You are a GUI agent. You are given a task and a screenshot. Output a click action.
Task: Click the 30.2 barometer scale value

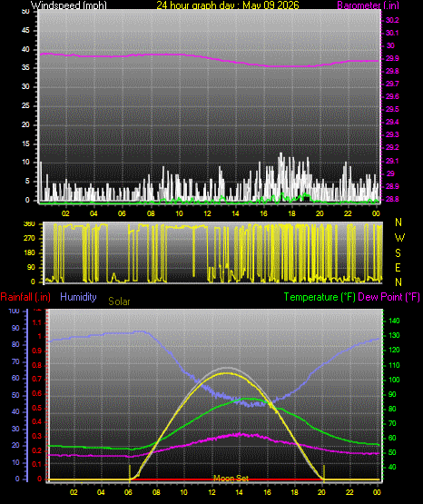(x=392, y=20)
